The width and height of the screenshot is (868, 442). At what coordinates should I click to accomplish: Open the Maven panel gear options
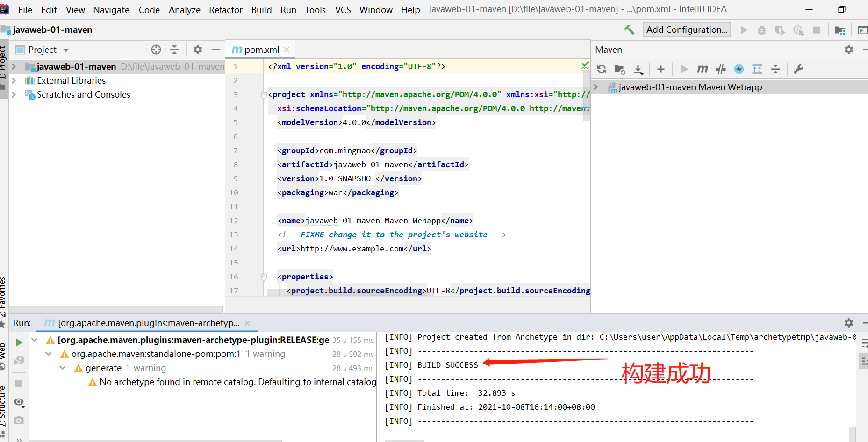(849, 50)
